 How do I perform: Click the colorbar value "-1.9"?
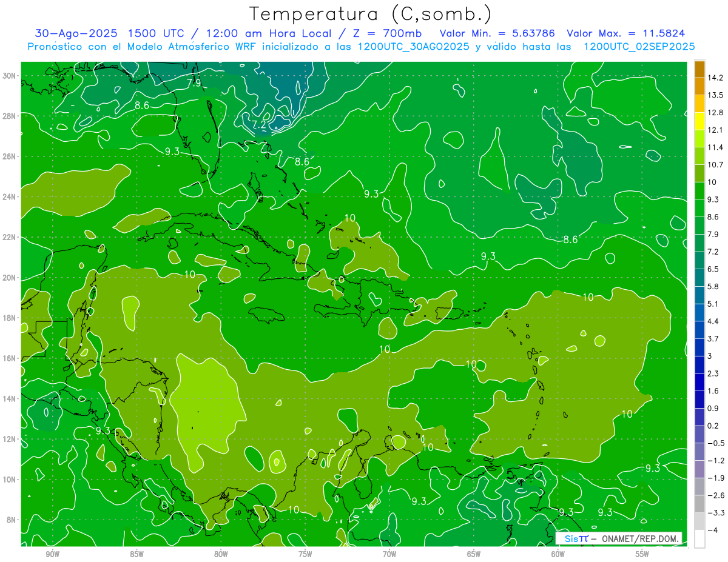click(x=716, y=478)
